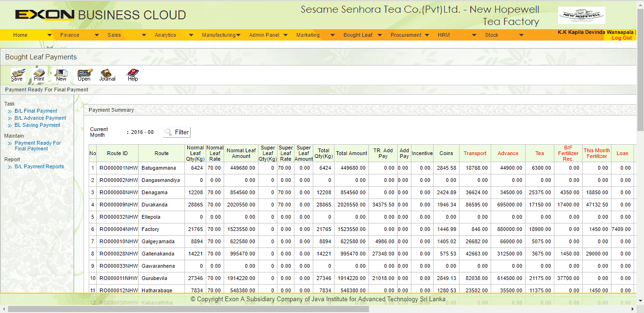Click the Total Amount column header

tap(351, 154)
